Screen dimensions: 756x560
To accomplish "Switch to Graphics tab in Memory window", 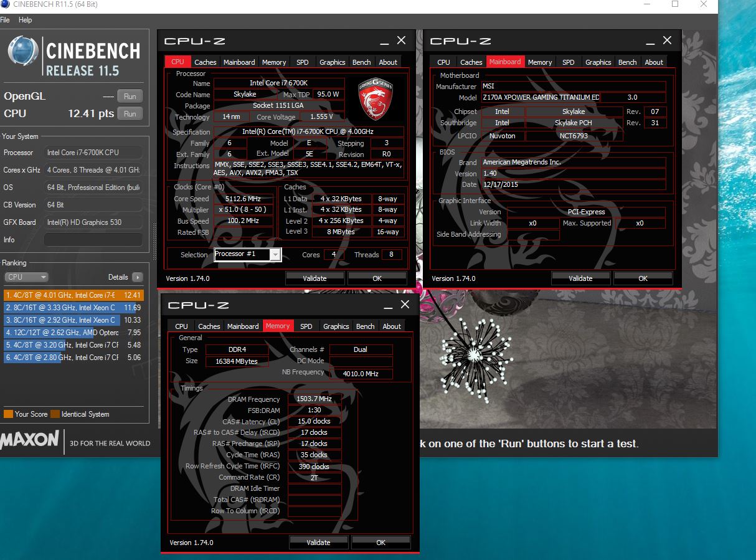I will pos(336,326).
